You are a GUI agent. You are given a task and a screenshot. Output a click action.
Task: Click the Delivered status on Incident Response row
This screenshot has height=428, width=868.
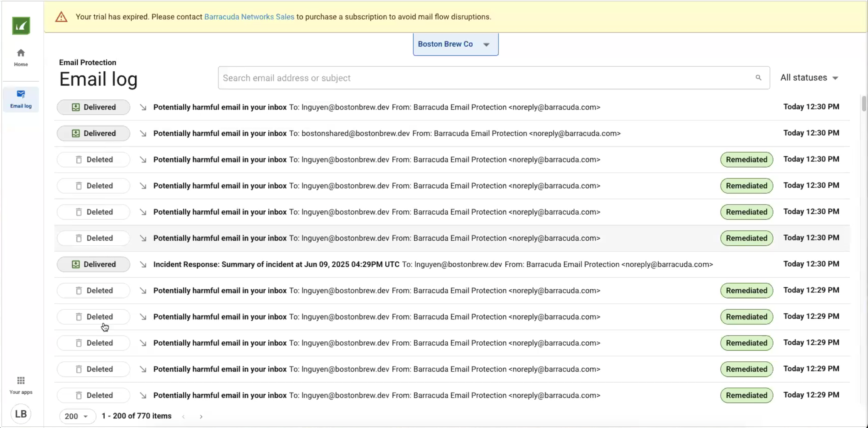pyautogui.click(x=94, y=264)
